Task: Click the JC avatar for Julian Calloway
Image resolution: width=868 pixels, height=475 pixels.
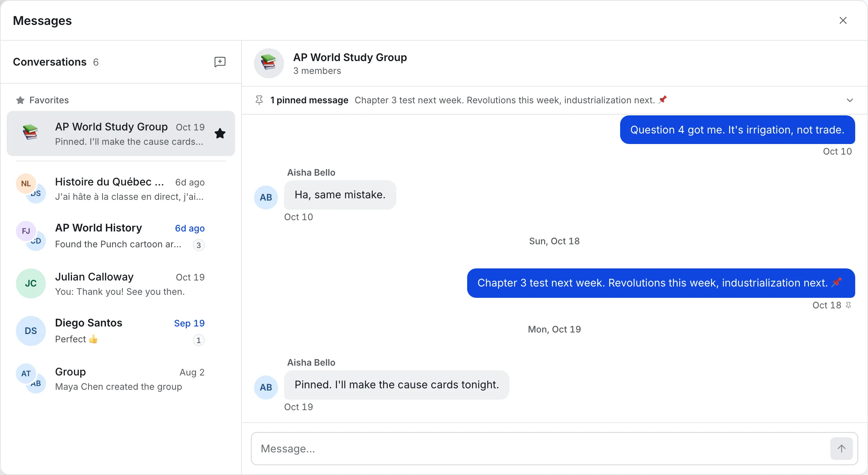Action: click(x=31, y=283)
